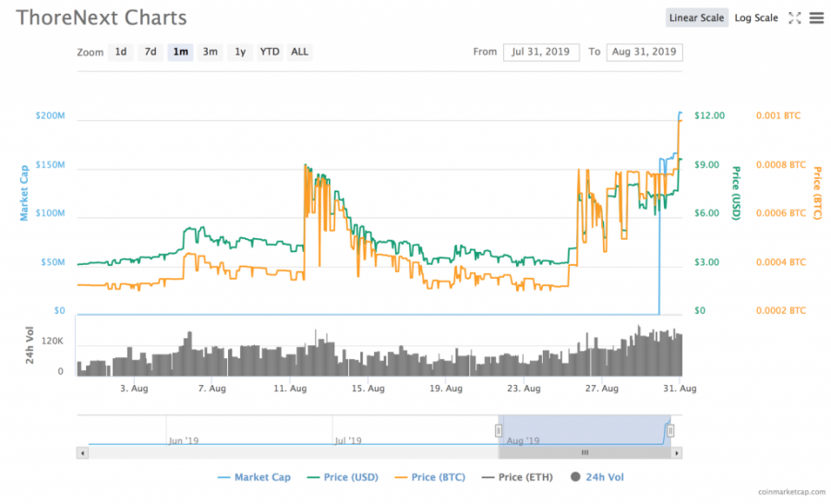Grab the right navigator range handle

click(x=670, y=430)
